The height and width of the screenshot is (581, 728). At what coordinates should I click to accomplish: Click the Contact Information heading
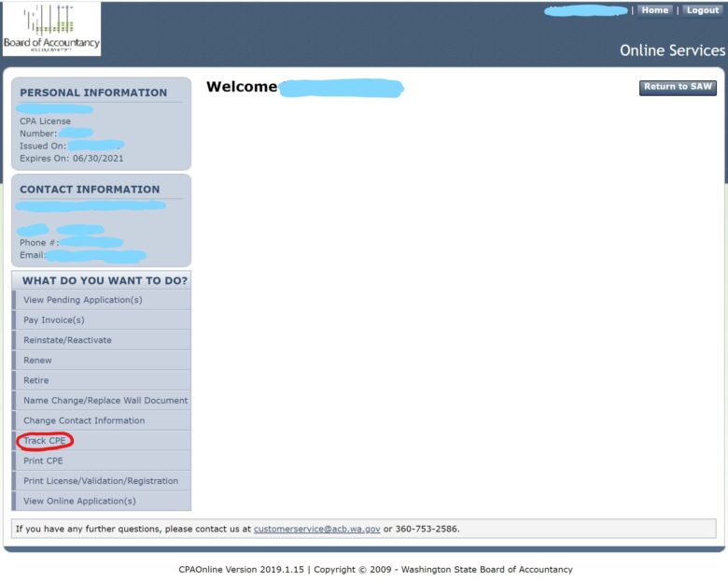tap(90, 190)
